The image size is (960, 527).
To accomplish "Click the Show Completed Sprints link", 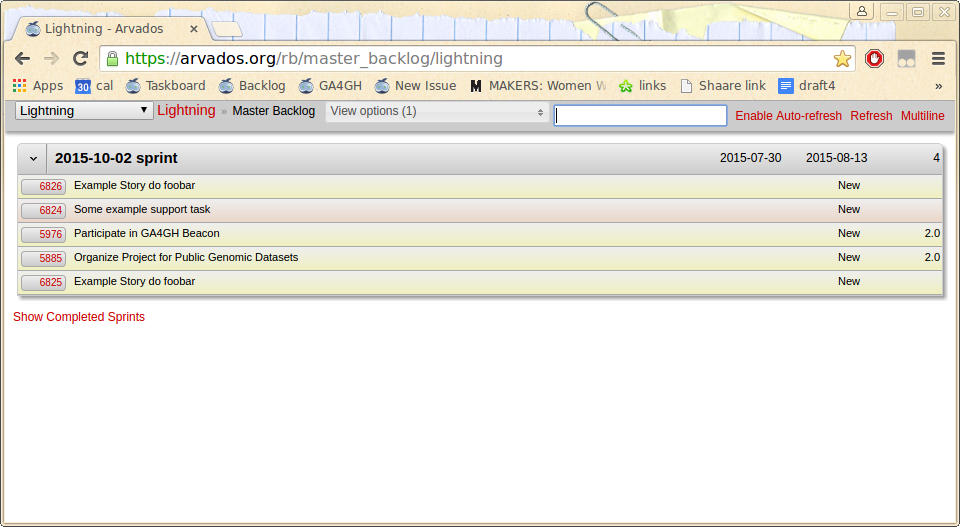I will pyautogui.click(x=79, y=317).
